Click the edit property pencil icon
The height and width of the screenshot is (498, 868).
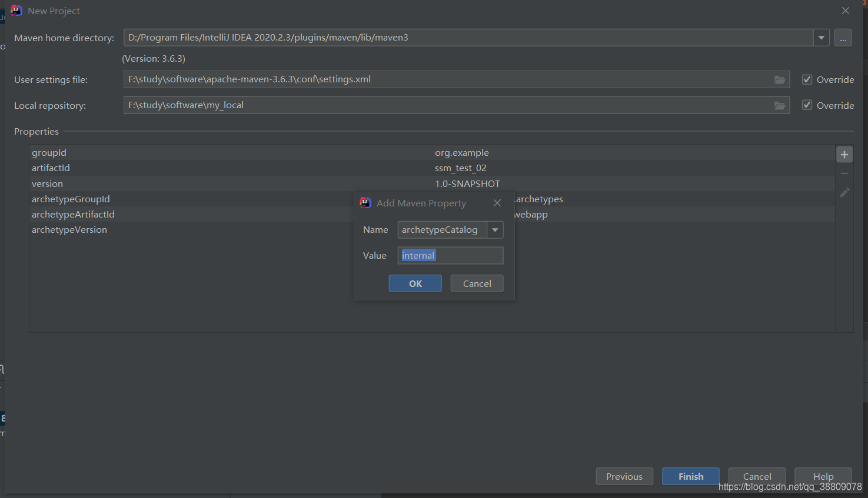844,192
